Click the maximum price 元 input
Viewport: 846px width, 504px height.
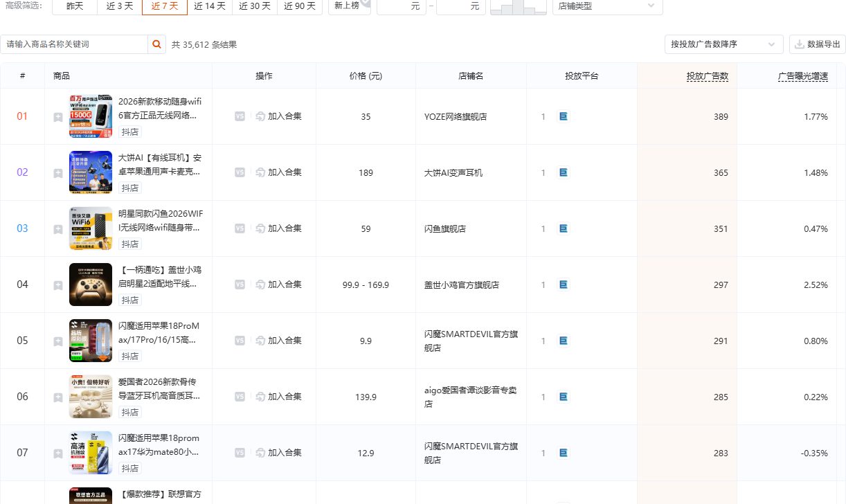point(460,6)
